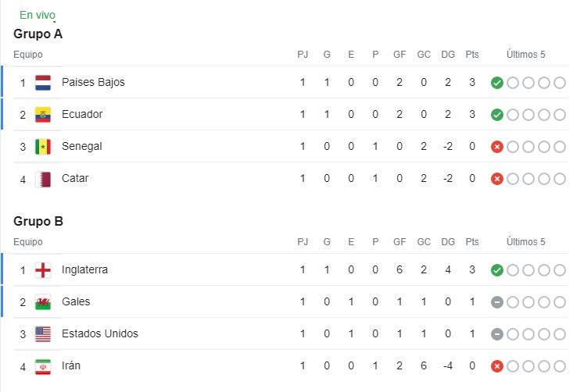Click Senegal's red loss indicator
Image resolution: width=584 pixels, height=392 pixels.
coord(497,147)
